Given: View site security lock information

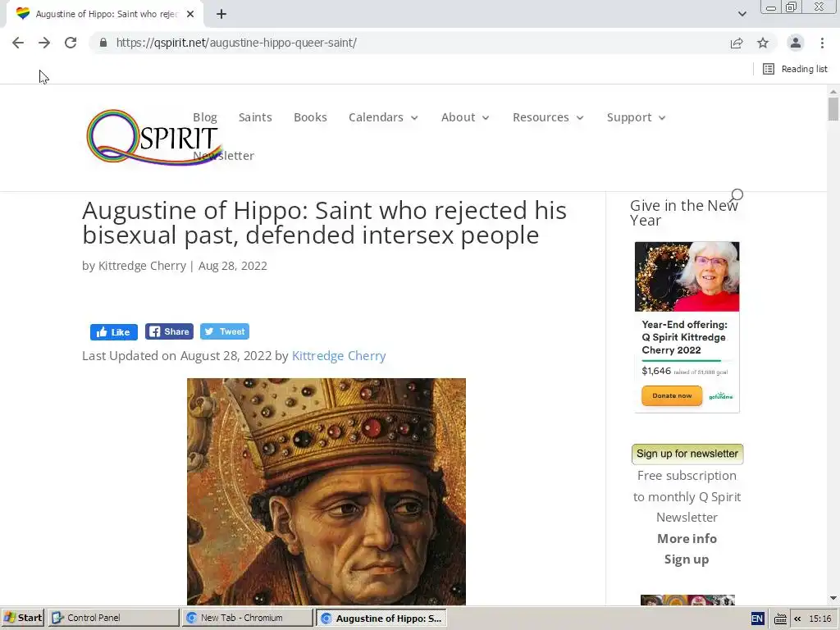Looking at the screenshot, I should click(x=103, y=43).
